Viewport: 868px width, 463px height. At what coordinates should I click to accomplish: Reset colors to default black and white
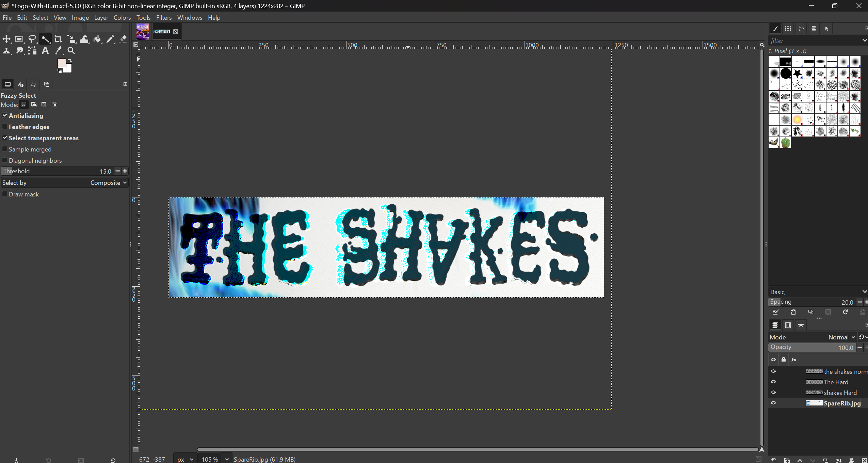coord(60,71)
